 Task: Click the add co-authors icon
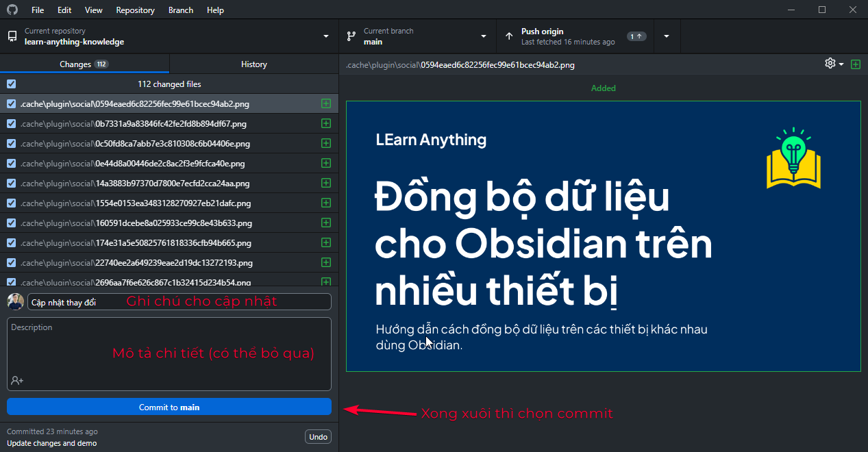point(17,380)
